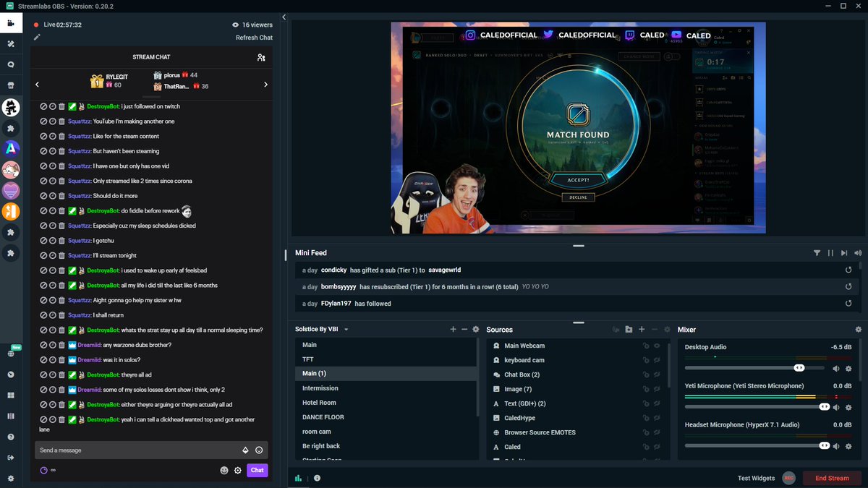The width and height of the screenshot is (868, 488).
Task: Select the Intermission scene
Action: (x=386, y=388)
